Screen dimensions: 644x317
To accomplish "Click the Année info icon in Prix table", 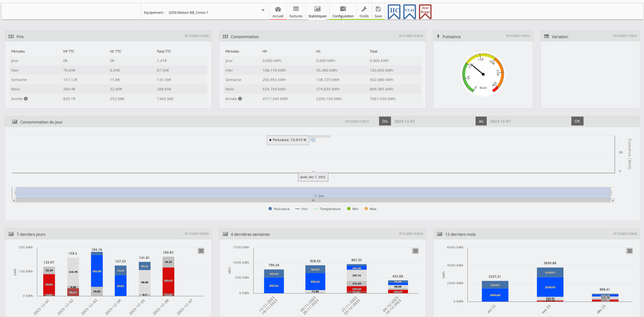I will click(x=26, y=99).
